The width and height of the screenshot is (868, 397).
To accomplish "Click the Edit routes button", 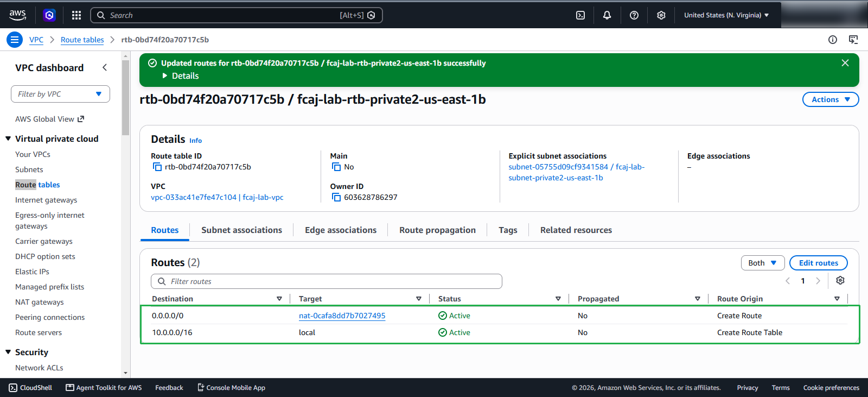I will [819, 263].
